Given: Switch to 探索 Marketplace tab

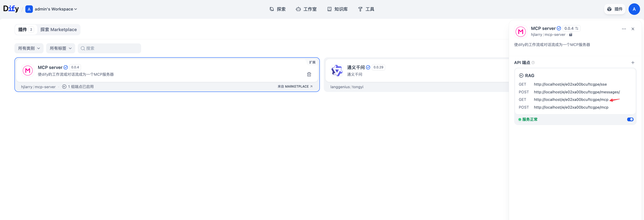Looking at the screenshot, I should pyautogui.click(x=59, y=30).
